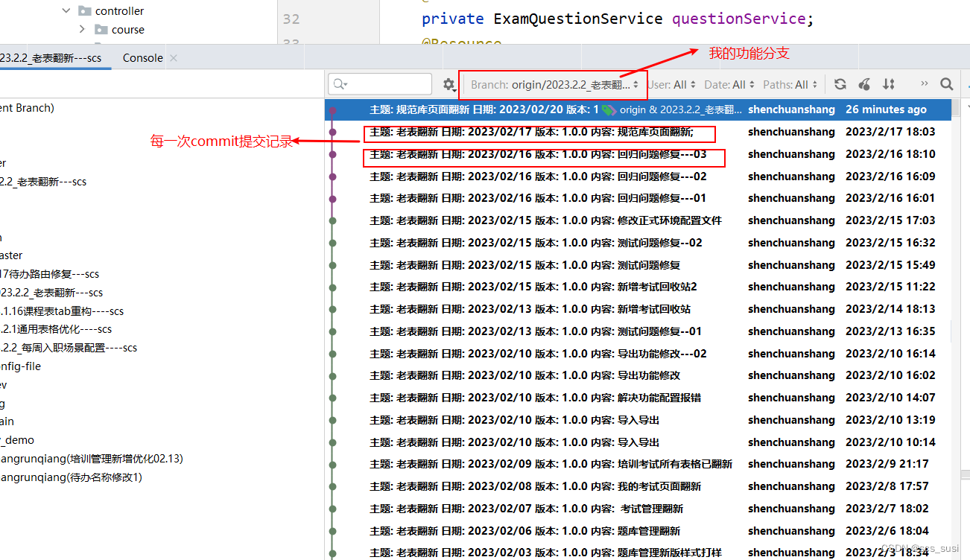Click inside the commit search field
This screenshot has height=560, width=970.
380,84
